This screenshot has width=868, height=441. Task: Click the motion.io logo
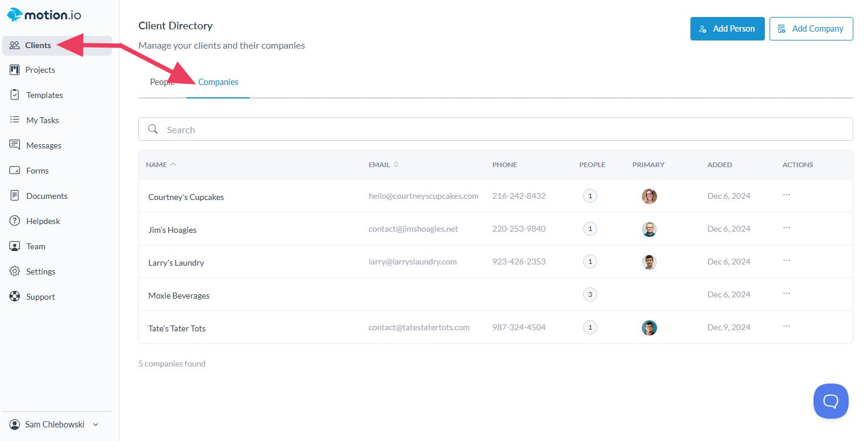45,15
